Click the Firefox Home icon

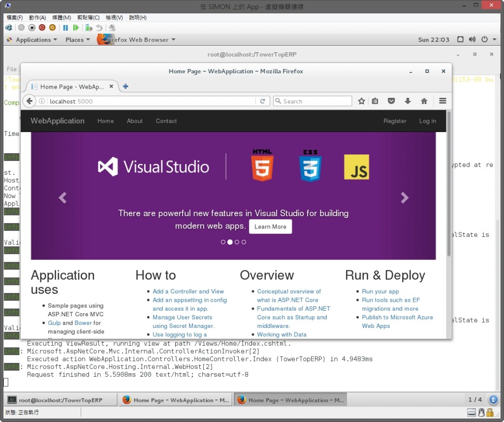pyautogui.click(x=424, y=101)
